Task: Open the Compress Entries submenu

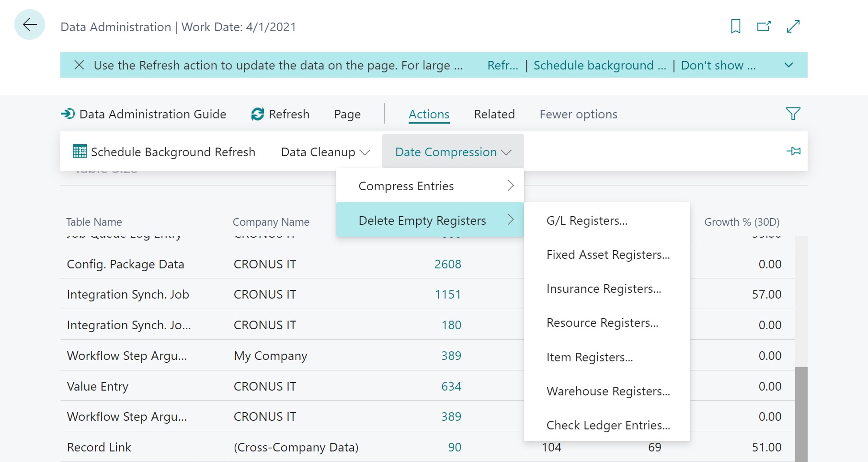Action: click(406, 186)
